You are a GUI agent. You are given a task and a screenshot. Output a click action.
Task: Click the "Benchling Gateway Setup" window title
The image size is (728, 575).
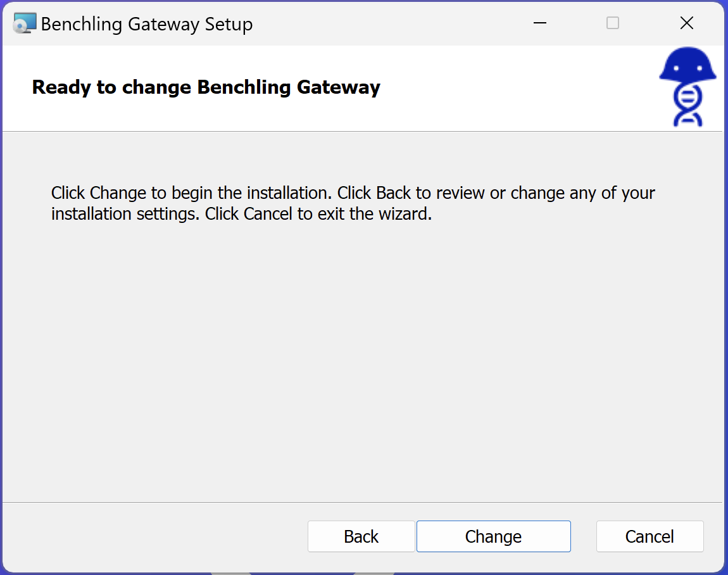(x=147, y=24)
